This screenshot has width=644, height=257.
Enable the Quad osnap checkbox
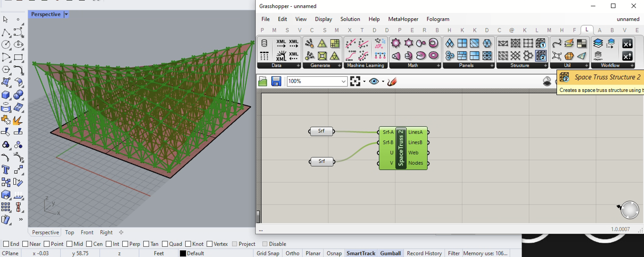pos(165,244)
